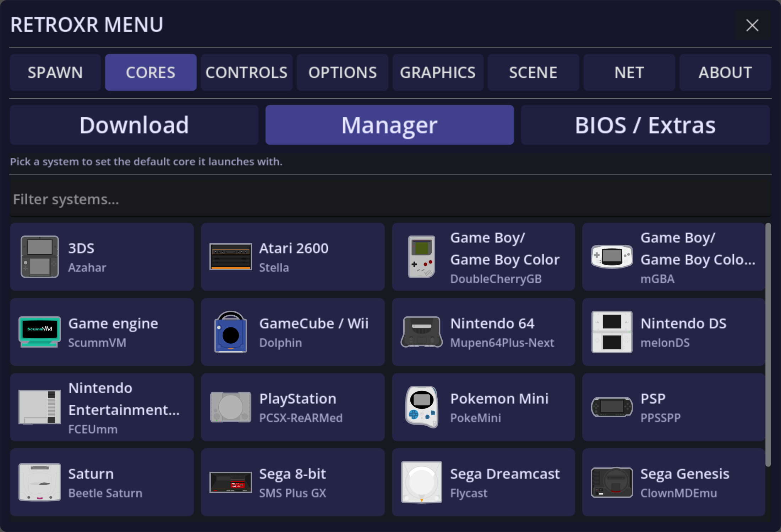Open the NET tab
Viewport: 781px width, 532px height.
click(x=629, y=72)
